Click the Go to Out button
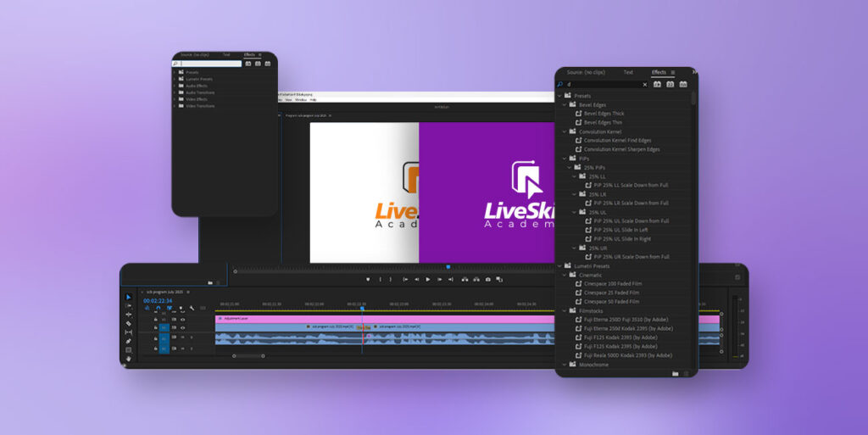Image resolution: width=868 pixels, height=435 pixels. coord(451,280)
